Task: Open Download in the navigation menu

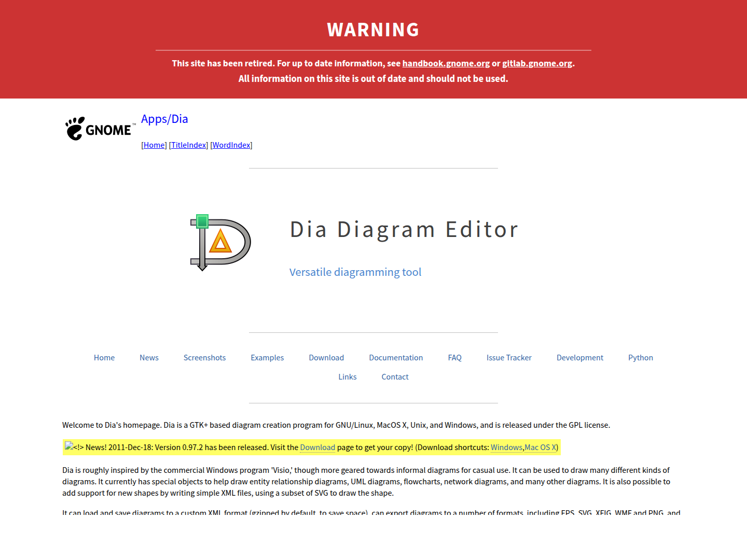Action: pyautogui.click(x=326, y=358)
